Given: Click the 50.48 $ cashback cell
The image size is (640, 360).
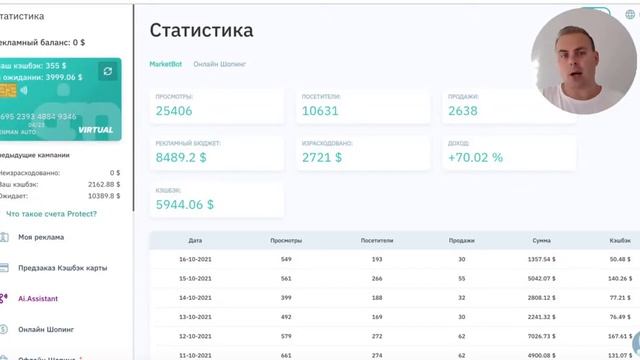Looking at the screenshot, I should (x=620, y=259).
